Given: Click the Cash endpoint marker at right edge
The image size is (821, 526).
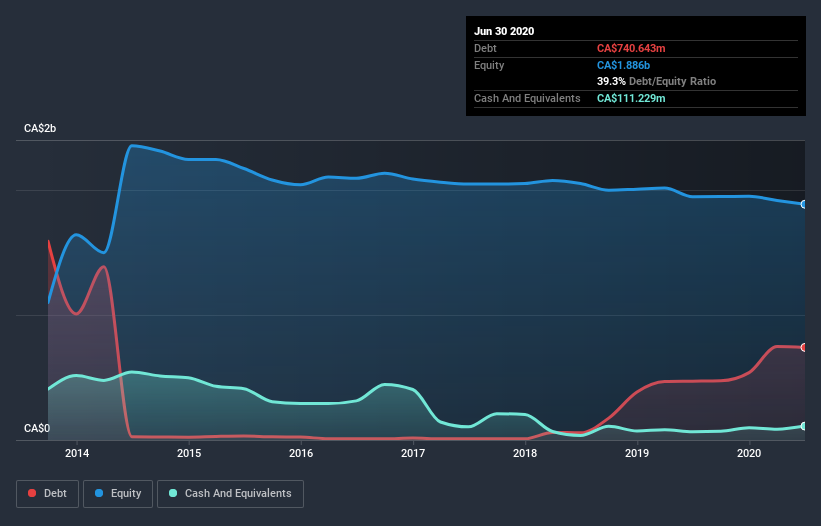Looking at the screenshot, I should 804,427.
